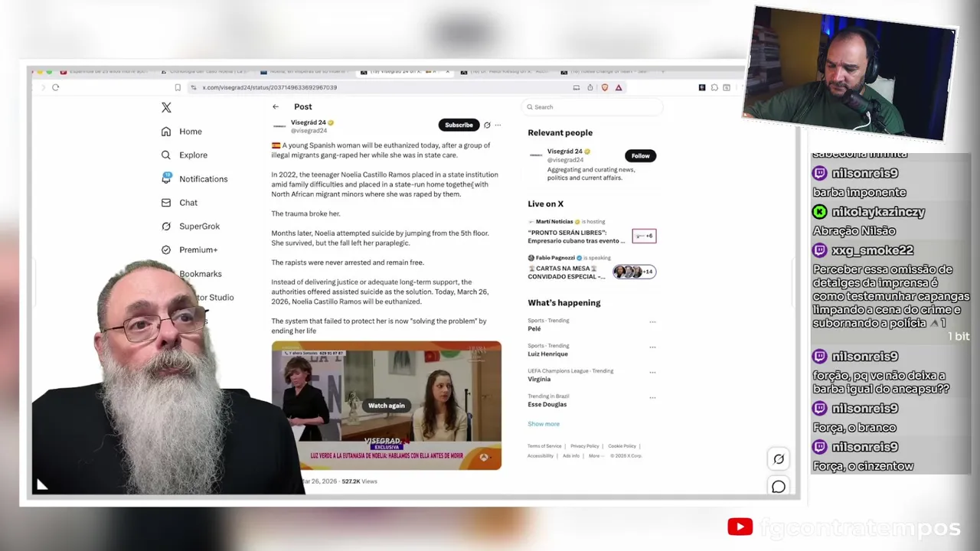Follow Visegrád 24 in Relevant people
980x551 pixels.
tap(640, 156)
